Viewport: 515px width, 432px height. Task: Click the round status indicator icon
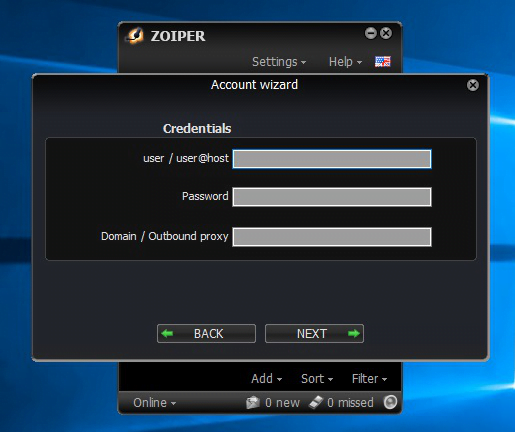[390, 402]
